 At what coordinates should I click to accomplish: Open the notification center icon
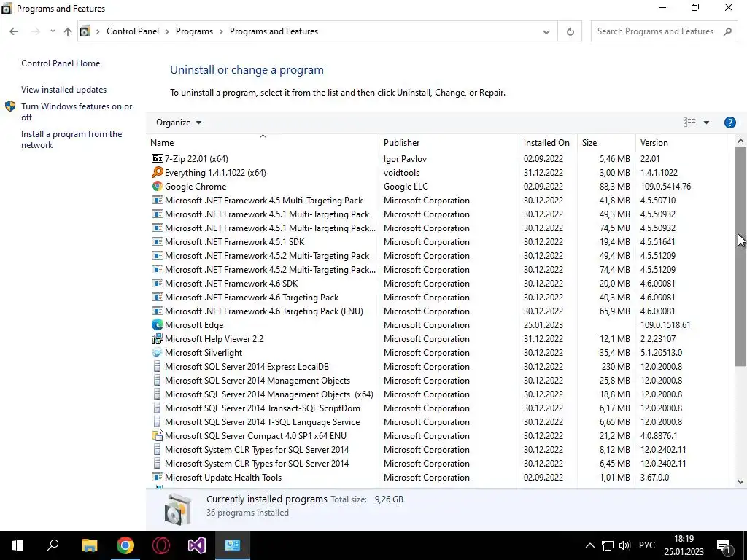coord(724,545)
